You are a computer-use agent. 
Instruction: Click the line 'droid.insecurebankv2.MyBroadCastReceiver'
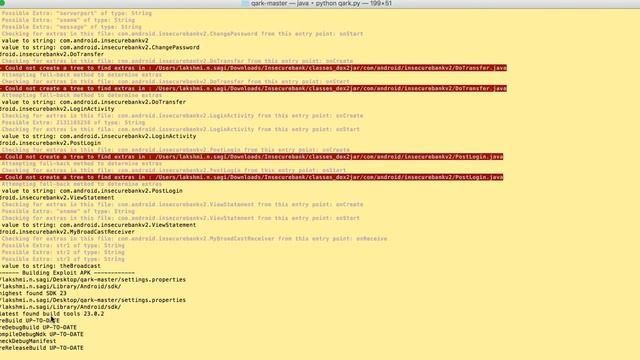tap(67, 232)
